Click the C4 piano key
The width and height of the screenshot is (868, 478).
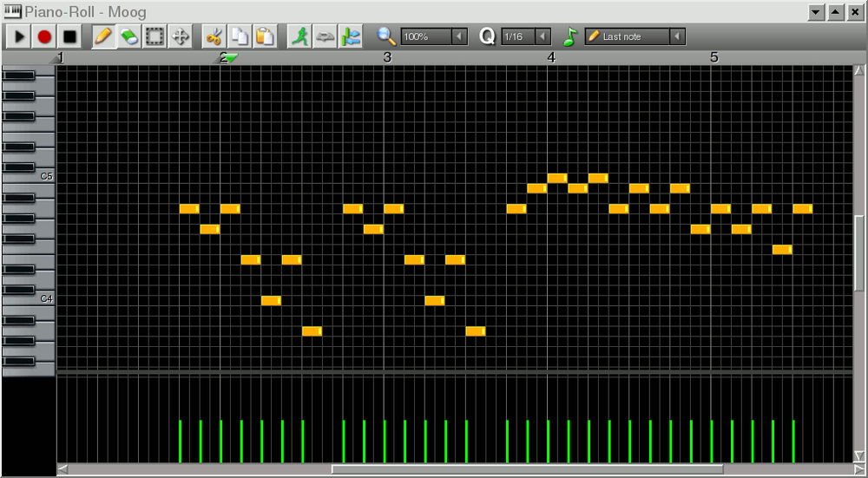pos(45,298)
